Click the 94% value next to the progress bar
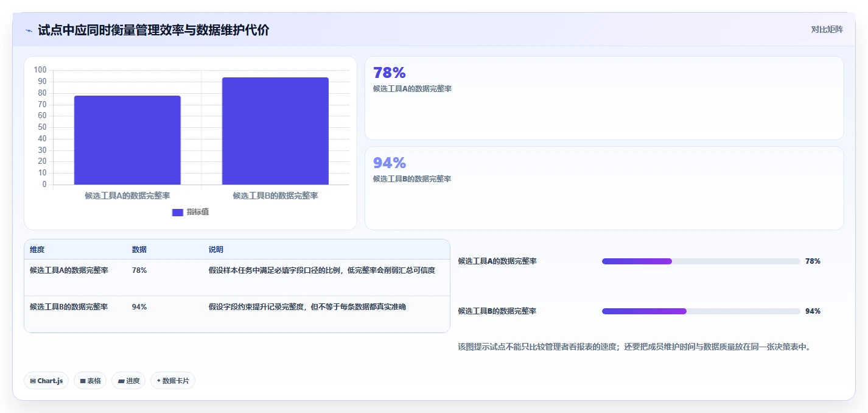 [813, 311]
